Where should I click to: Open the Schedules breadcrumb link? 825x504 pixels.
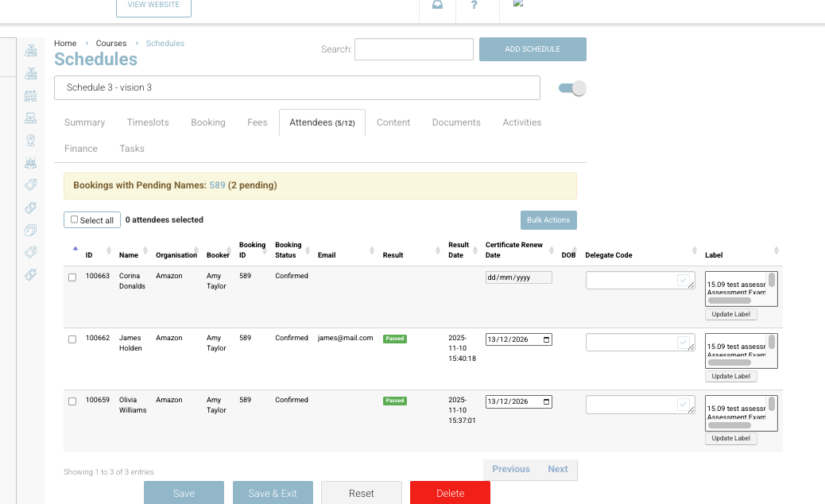[165, 43]
